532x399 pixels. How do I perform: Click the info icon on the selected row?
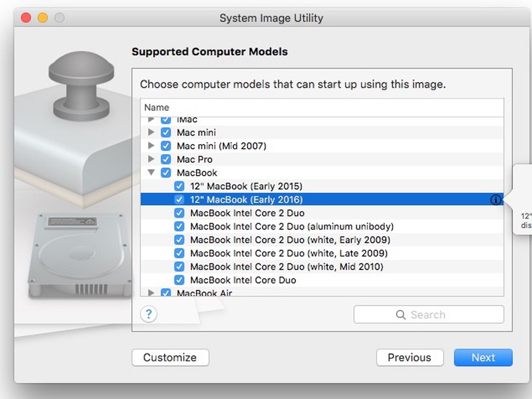pos(495,199)
